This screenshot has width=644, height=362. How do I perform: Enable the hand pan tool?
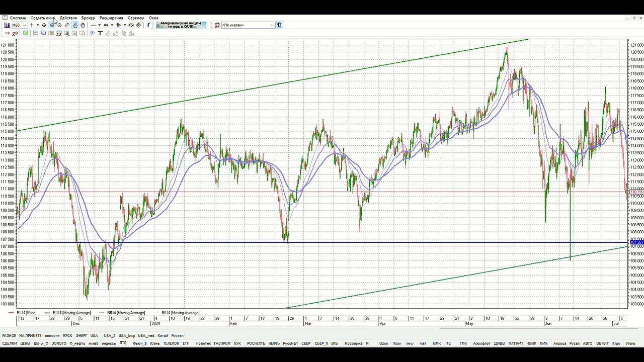[83, 25]
